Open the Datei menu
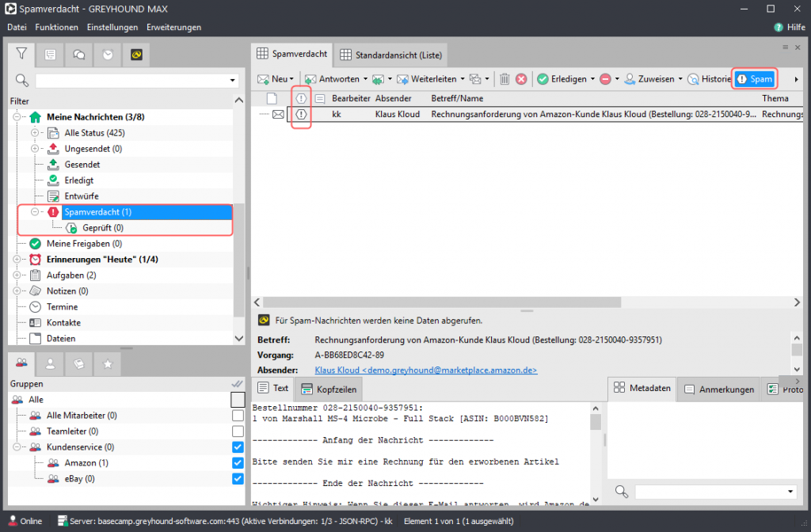This screenshot has width=811, height=532. point(17,28)
